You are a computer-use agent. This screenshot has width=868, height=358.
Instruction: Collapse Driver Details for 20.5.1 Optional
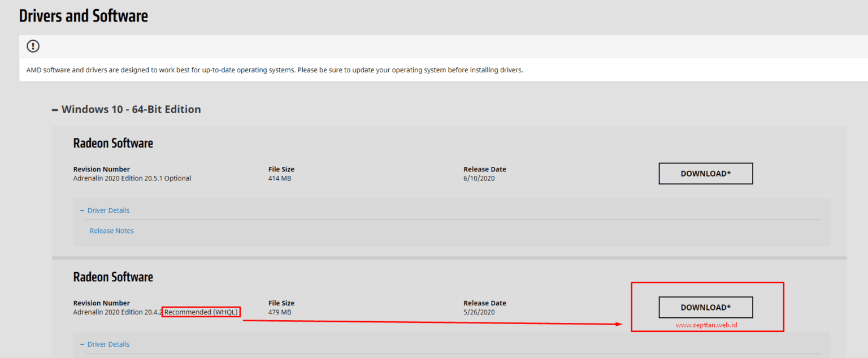[x=105, y=210]
